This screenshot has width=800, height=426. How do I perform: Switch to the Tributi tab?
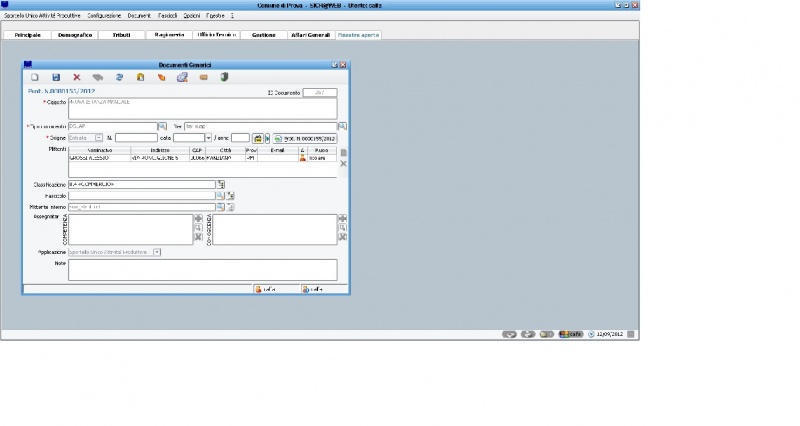[120, 35]
